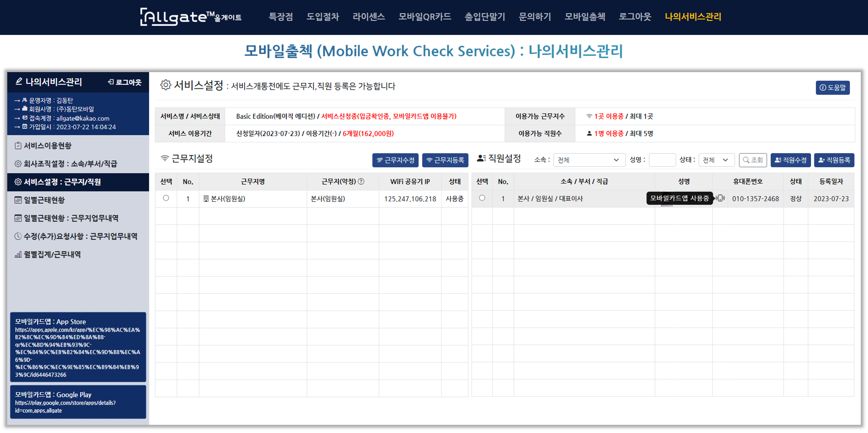Click the 6개월(162,000원) text
The height and width of the screenshot is (433, 868).
click(x=368, y=133)
